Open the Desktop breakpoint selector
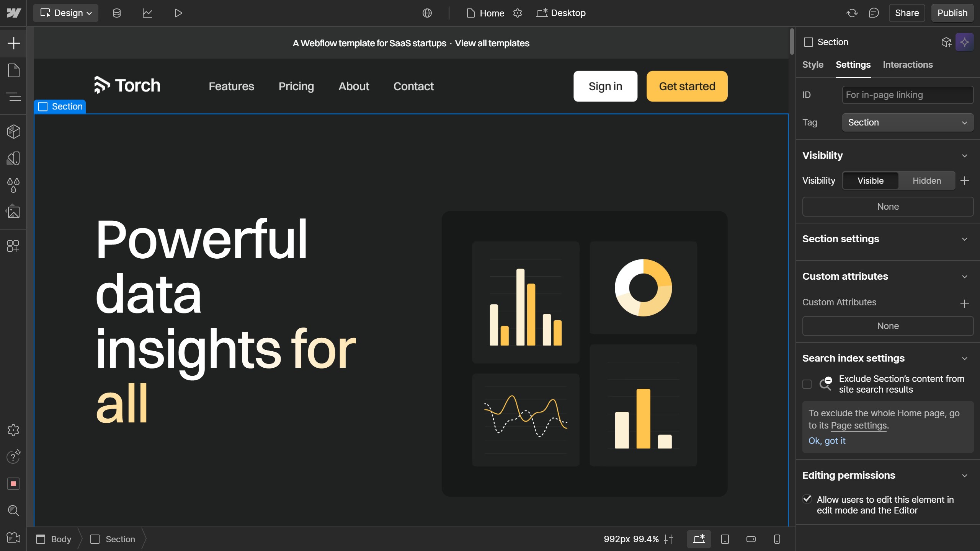980x551 pixels. pos(561,13)
